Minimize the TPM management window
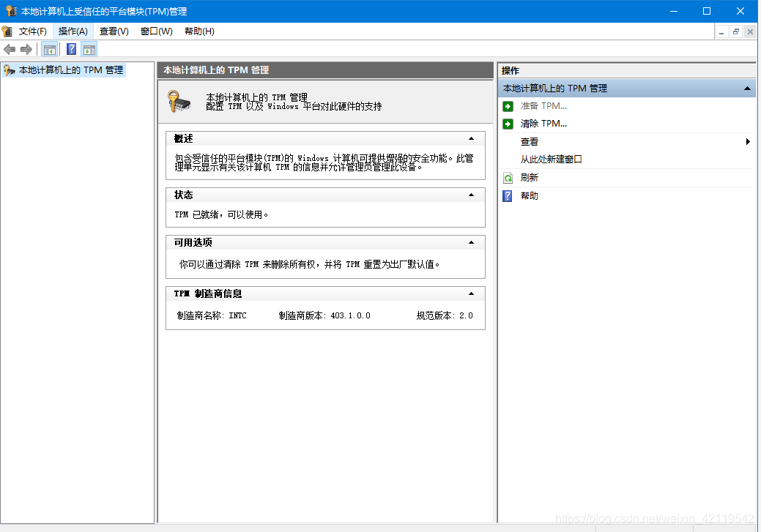The height and width of the screenshot is (532, 761). coord(674,11)
